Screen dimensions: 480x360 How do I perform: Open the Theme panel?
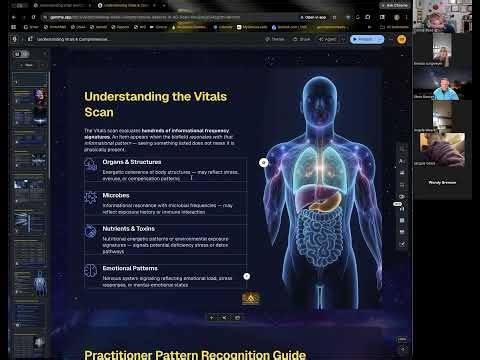click(x=275, y=39)
